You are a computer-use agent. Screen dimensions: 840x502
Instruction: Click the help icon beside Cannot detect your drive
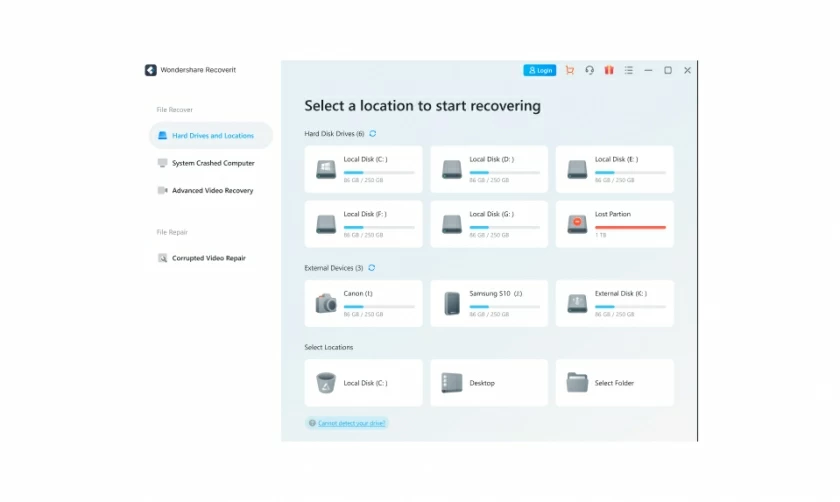coord(312,423)
